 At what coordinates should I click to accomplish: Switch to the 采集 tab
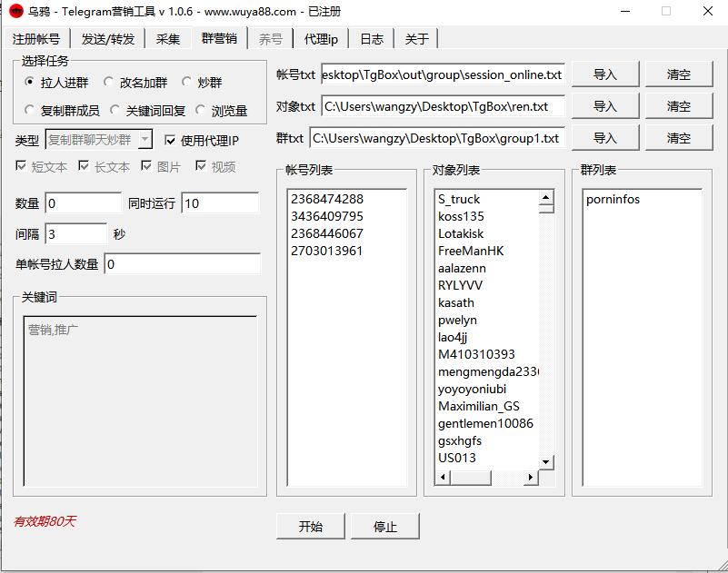[x=167, y=39]
